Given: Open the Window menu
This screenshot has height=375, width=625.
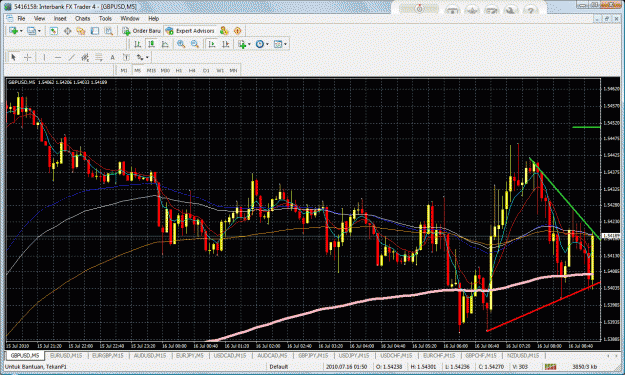Looking at the screenshot, I should tap(130, 18).
